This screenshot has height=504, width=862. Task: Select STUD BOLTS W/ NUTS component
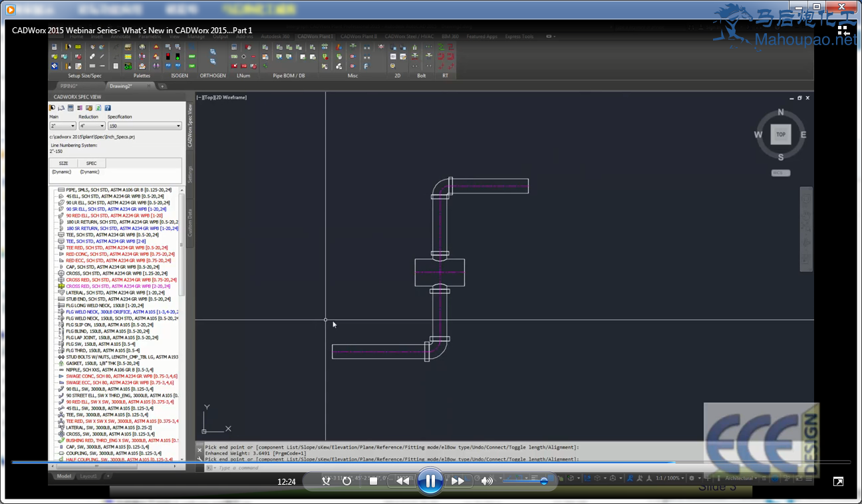(118, 357)
